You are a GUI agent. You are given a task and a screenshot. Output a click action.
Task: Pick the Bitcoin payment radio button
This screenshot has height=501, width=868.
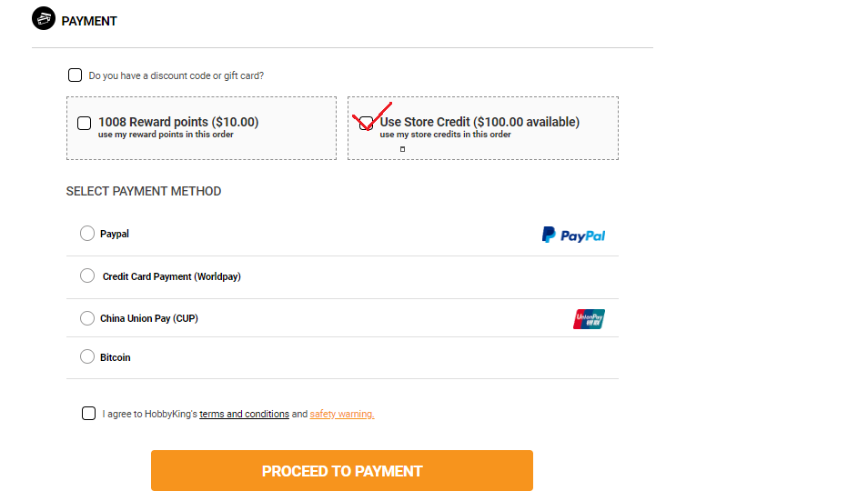pyautogui.click(x=87, y=356)
